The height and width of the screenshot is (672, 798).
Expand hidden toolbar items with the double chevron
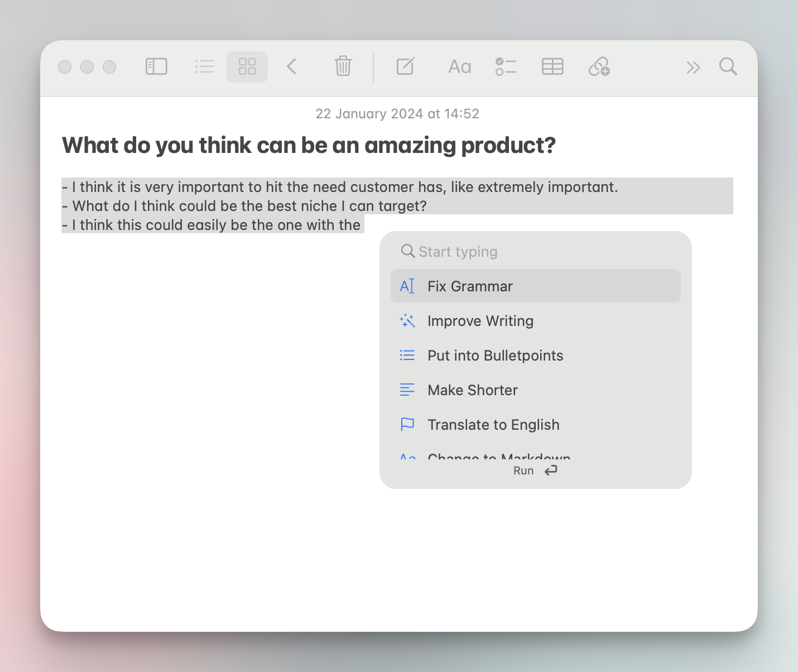[694, 67]
